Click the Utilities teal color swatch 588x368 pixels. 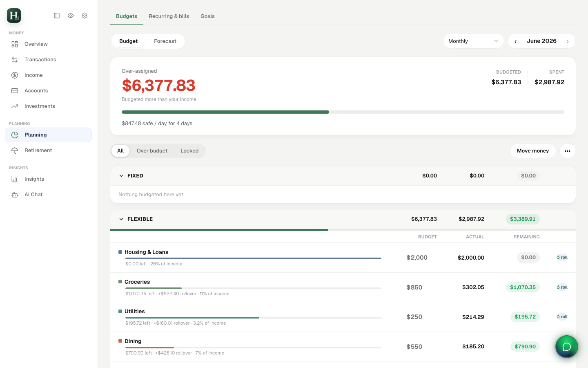click(x=120, y=311)
